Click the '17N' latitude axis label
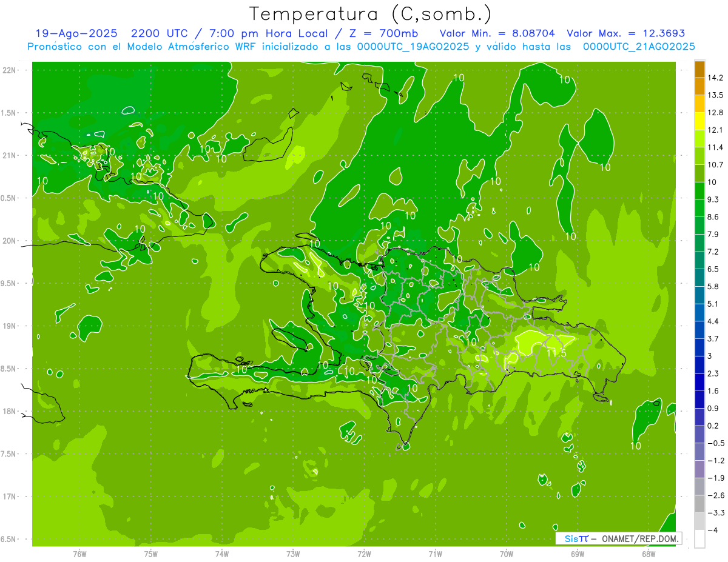This screenshot has height=562, width=728. tap(9, 497)
